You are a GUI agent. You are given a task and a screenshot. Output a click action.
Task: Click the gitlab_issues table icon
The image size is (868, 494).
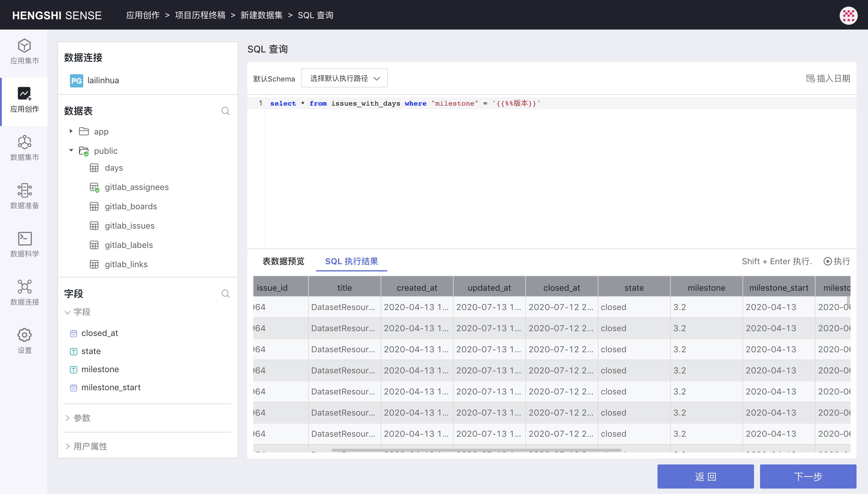tap(94, 226)
